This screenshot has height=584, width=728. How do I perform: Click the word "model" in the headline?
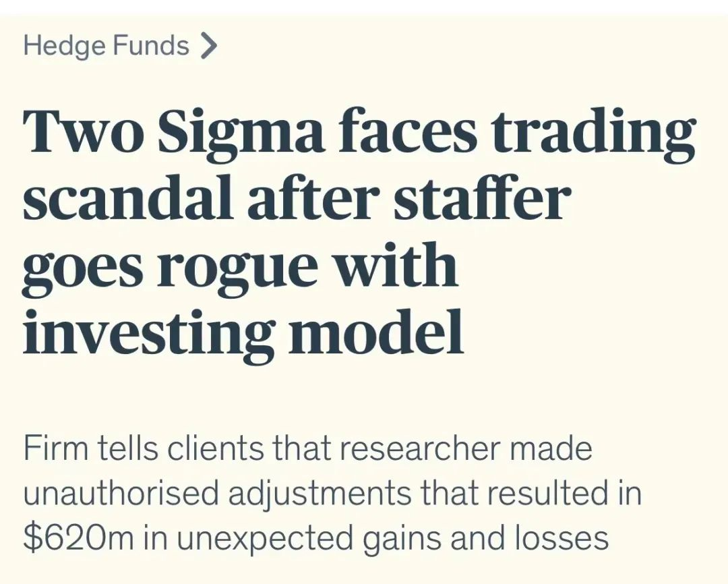[376, 331]
